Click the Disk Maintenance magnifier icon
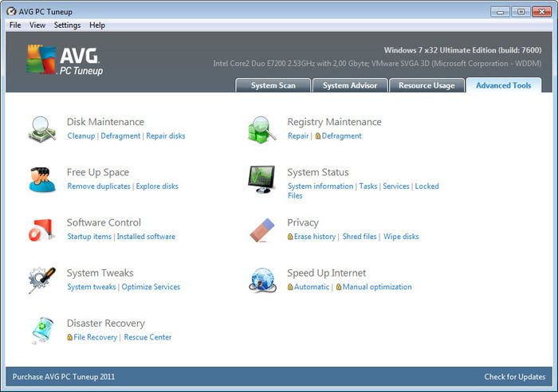Screen dimensions: 558x392 coord(42,130)
